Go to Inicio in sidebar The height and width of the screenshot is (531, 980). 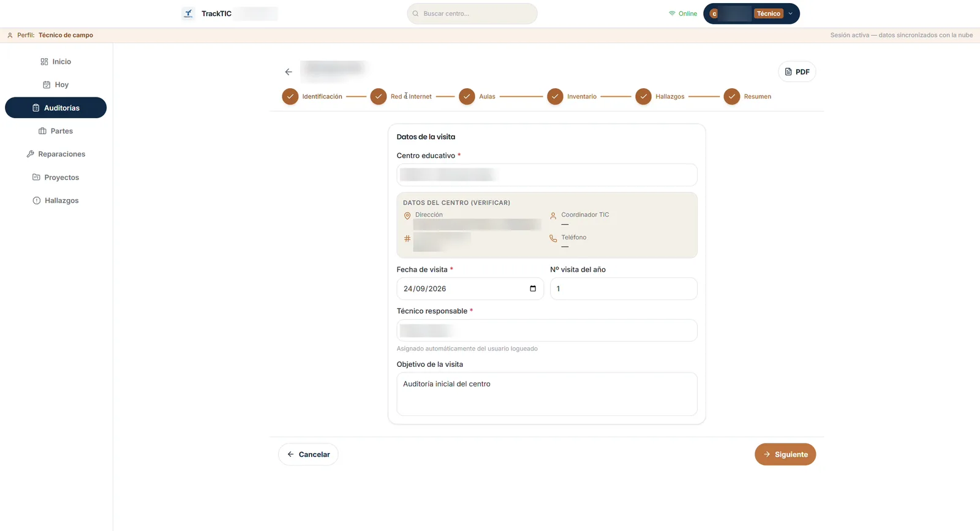(56, 62)
